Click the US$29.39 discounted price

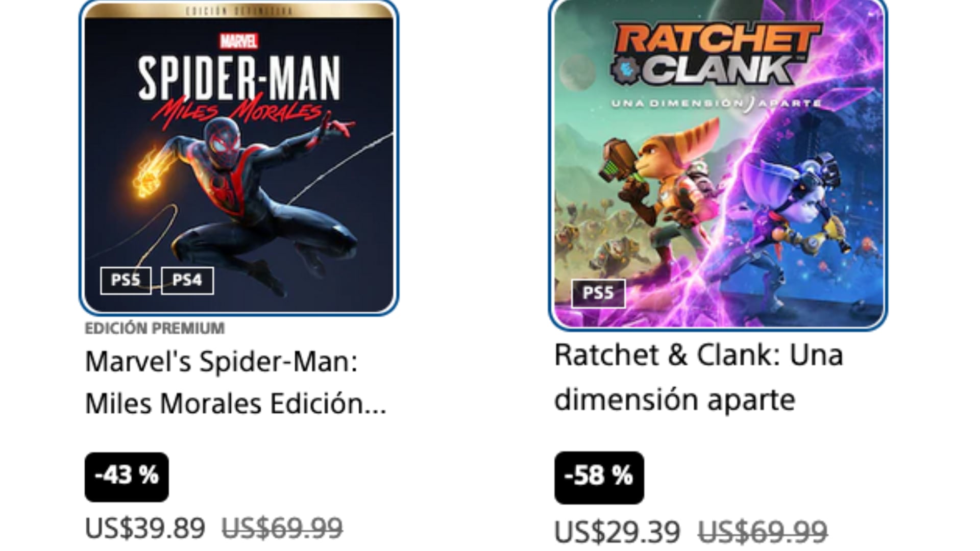point(617,532)
